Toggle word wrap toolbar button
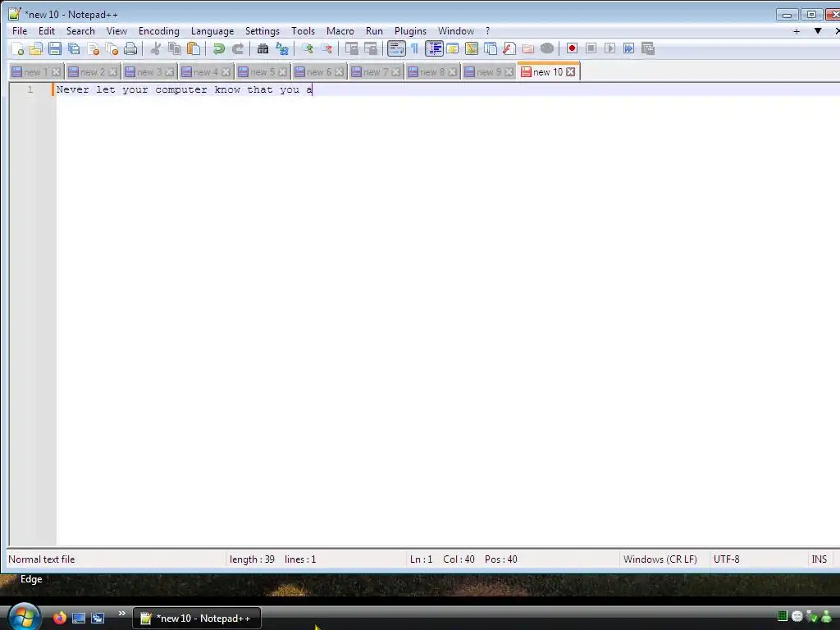The height and width of the screenshot is (630, 840). pyautogui.click(x=396, y=48)
